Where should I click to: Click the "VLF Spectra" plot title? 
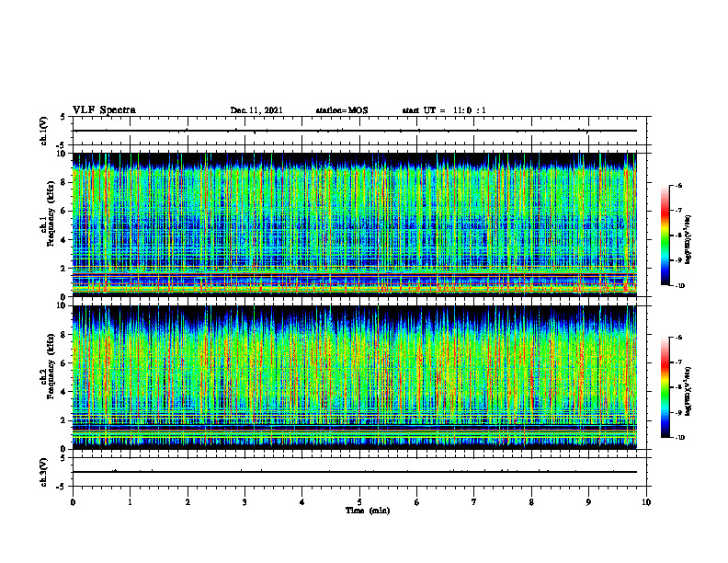point(104,110)
